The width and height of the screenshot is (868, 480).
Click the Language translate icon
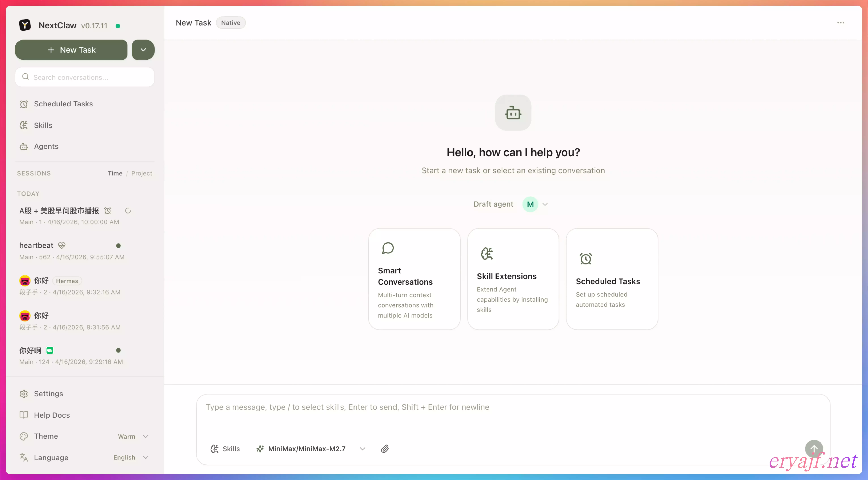click(24, 457)
